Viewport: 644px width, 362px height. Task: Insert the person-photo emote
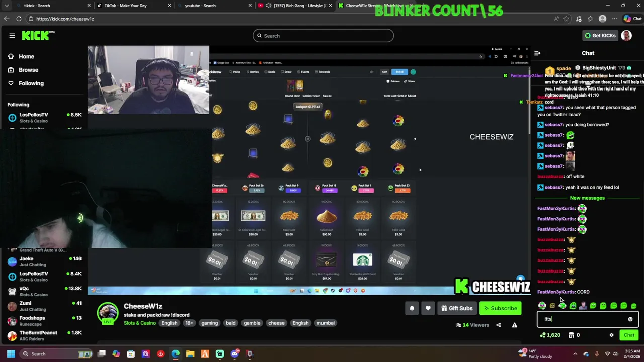pos(583,306)
